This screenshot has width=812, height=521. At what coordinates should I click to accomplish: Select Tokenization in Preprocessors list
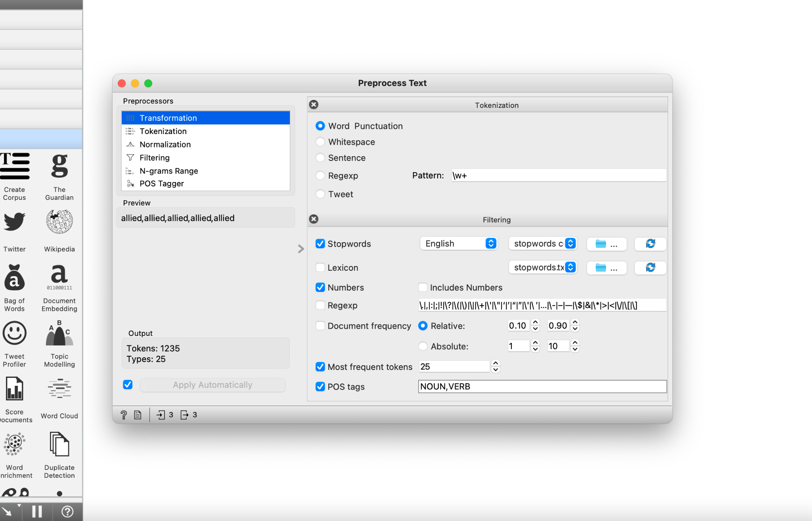[x=205, y=131]
